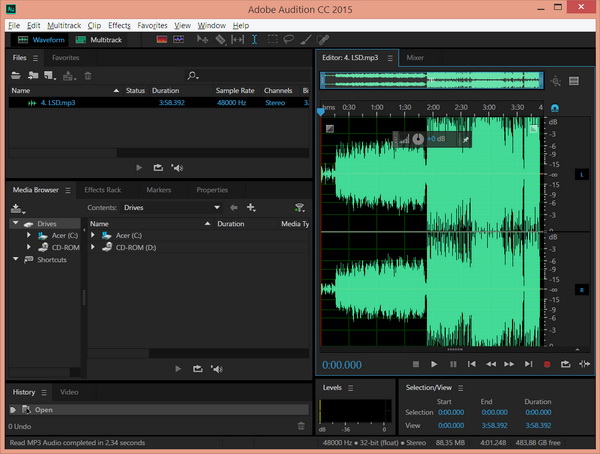Click volume knob in HUD overlay
The width and height of the screenshot is (600, 454).
pos(418,139)
